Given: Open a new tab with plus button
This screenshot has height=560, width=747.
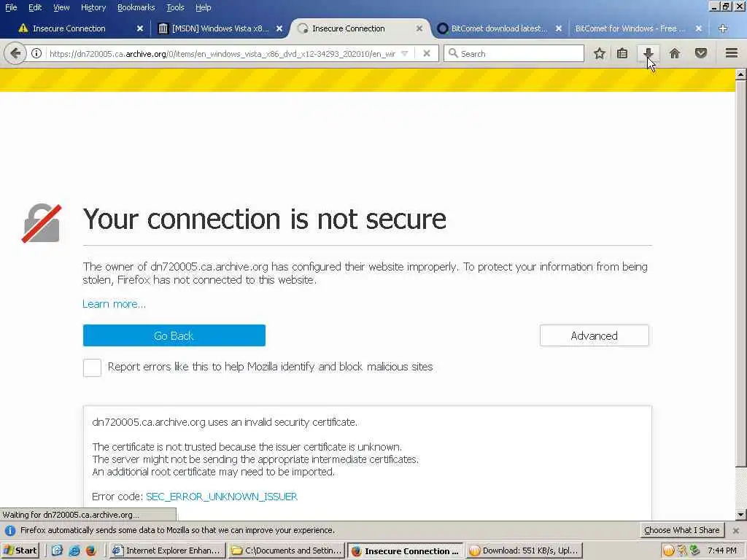Looking at the screenshot, I should tap(723, 28).
